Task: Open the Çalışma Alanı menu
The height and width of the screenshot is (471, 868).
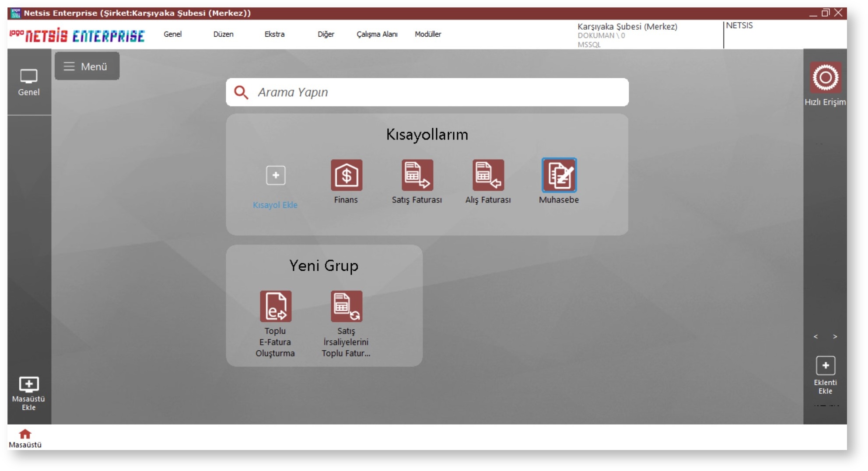Action: pos(377,34)
